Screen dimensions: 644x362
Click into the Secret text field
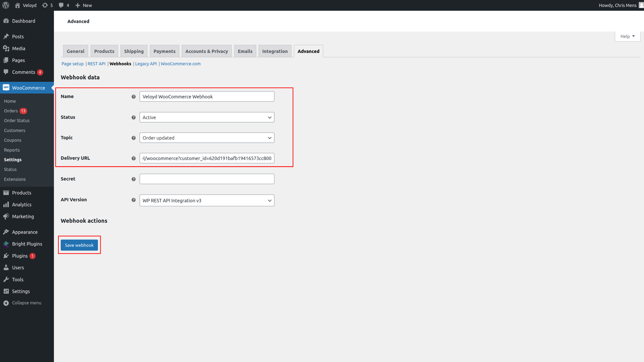point(207,179)
